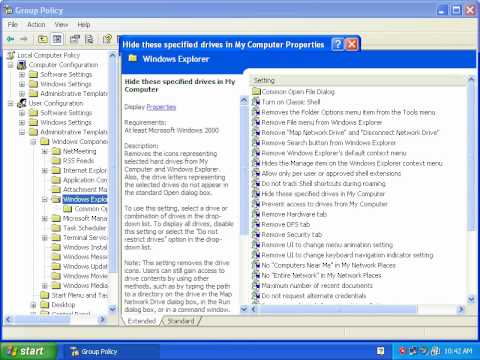Collapse the Windows Explorer tree node
The width and height of the screenshot is (480, 360).
45,200
